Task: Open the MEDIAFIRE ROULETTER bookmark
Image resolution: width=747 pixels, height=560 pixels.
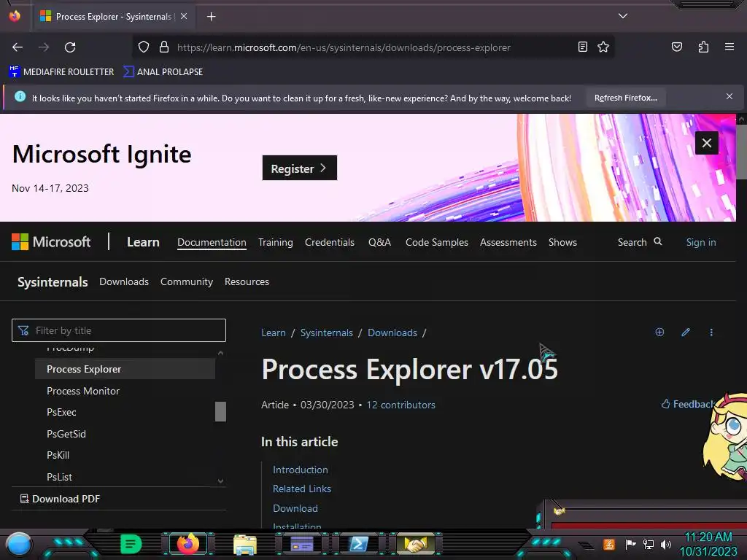Action: pyautogui.click(x=61, y=72)
